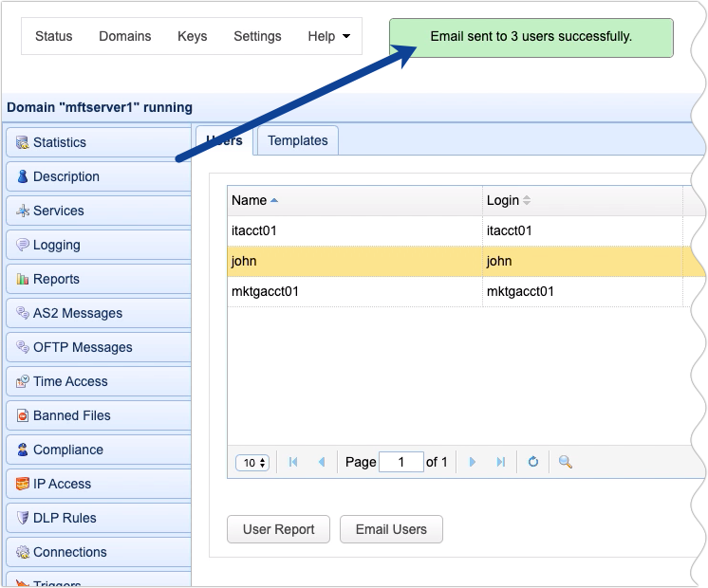The height and width of the screenshot is (588, 708).
Task: Open the Domains menu item
Action: 124,36
